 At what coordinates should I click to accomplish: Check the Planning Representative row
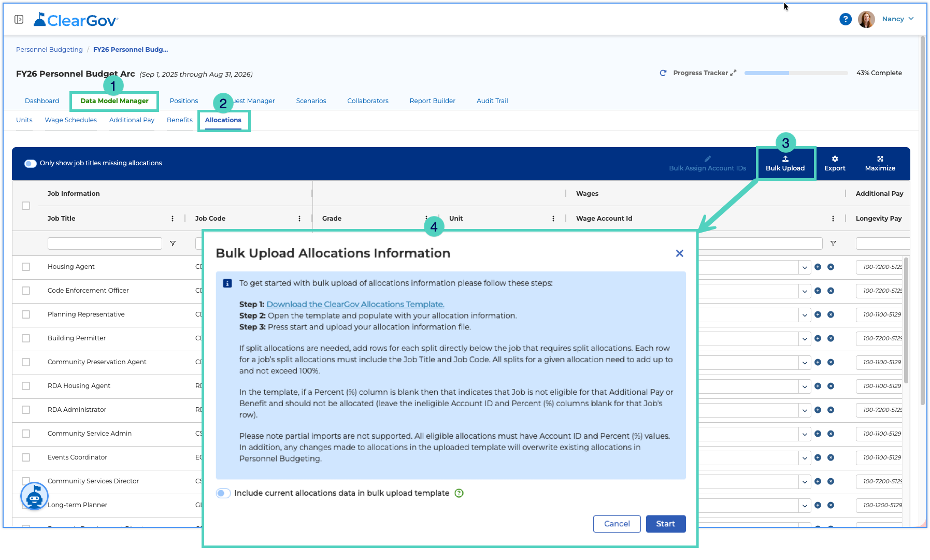pos(26,314)
